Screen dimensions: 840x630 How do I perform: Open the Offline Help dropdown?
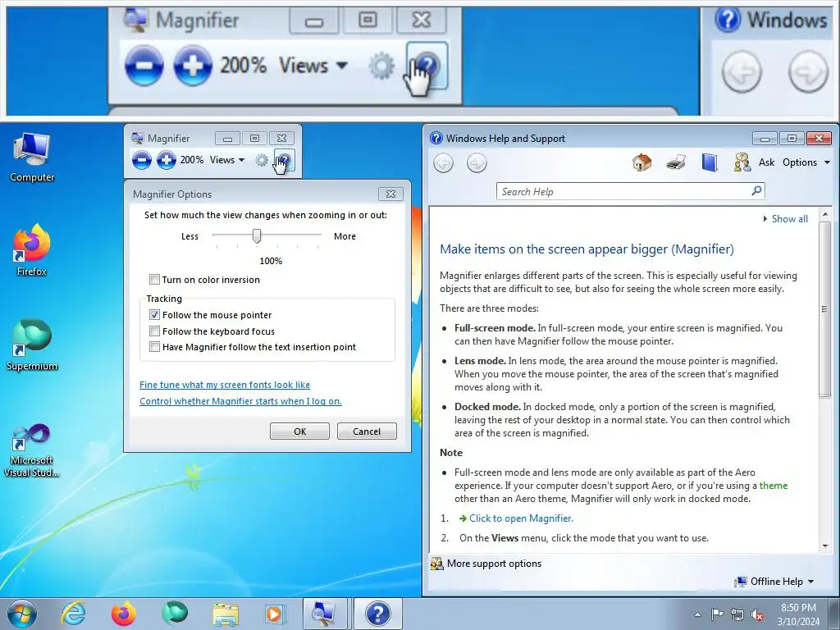774,582
